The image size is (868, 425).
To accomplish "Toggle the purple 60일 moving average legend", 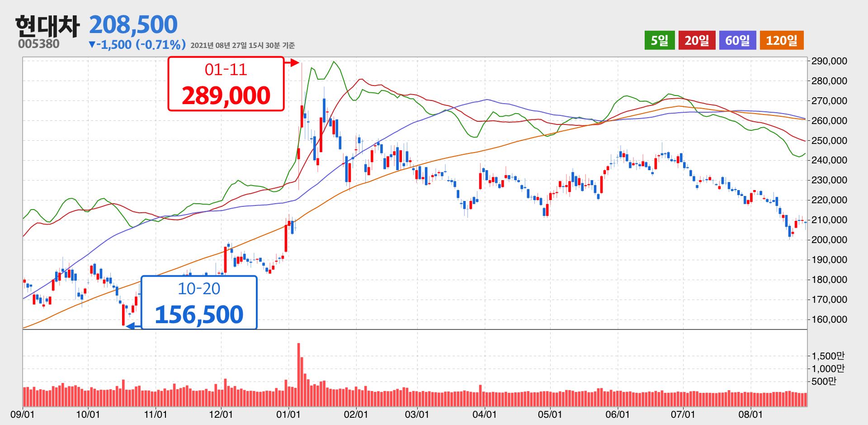I will (737, 40).
